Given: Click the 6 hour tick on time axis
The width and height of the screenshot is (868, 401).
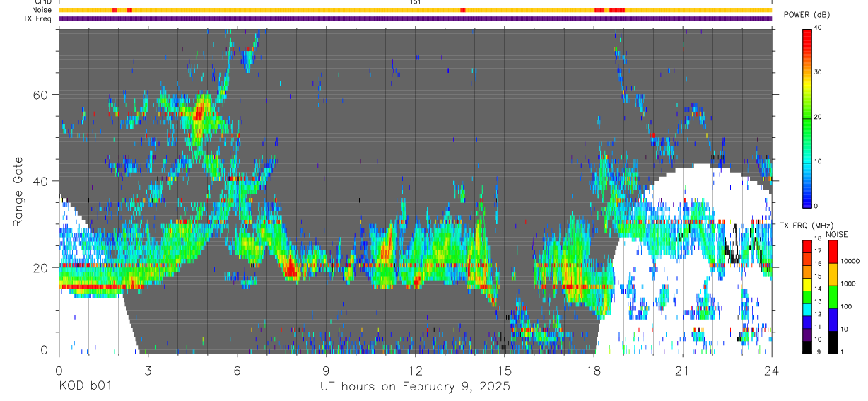Looking at the screenshot, I should click(237, 370).
